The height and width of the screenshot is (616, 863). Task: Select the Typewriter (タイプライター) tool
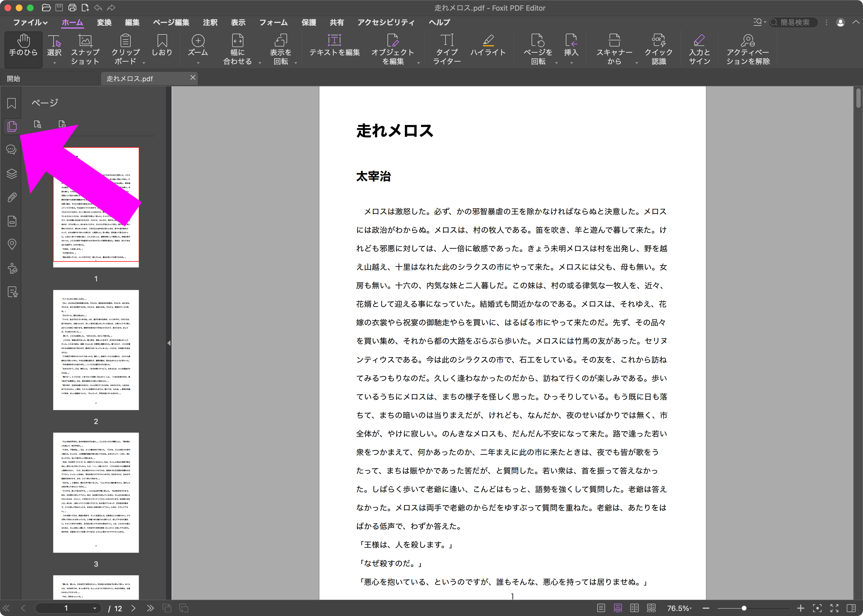(447, 49)
